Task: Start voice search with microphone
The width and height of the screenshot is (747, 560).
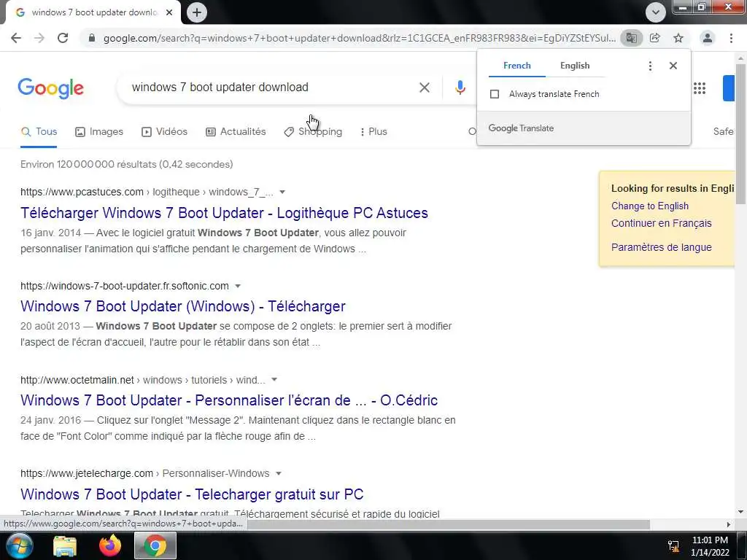Action: pos(460,87)
